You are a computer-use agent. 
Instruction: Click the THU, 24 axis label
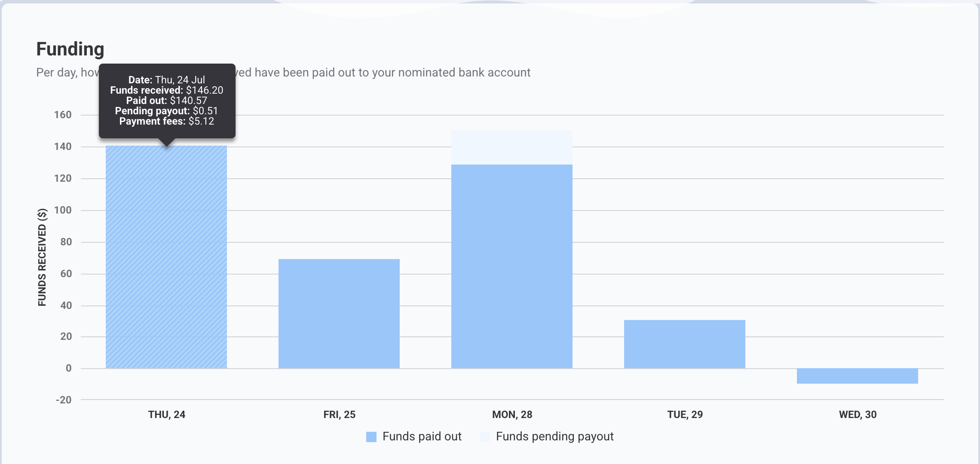167,415
